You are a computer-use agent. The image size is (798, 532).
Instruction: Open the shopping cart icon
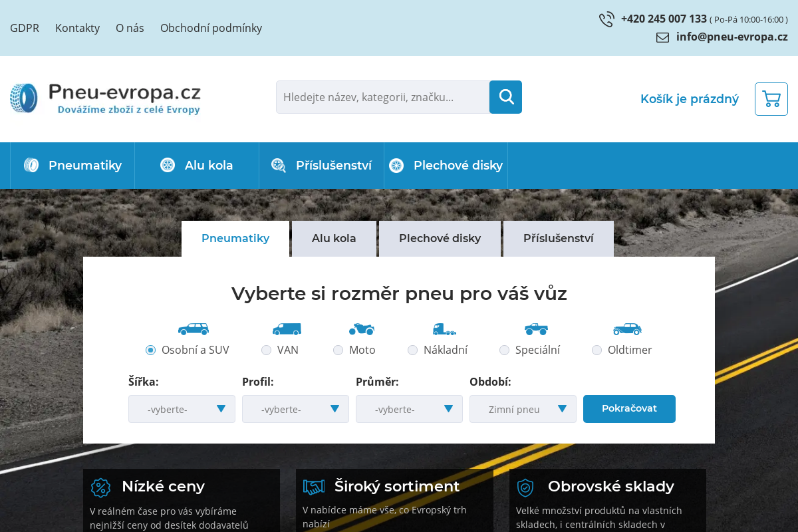pyautogui.click(x=771, y=98)
